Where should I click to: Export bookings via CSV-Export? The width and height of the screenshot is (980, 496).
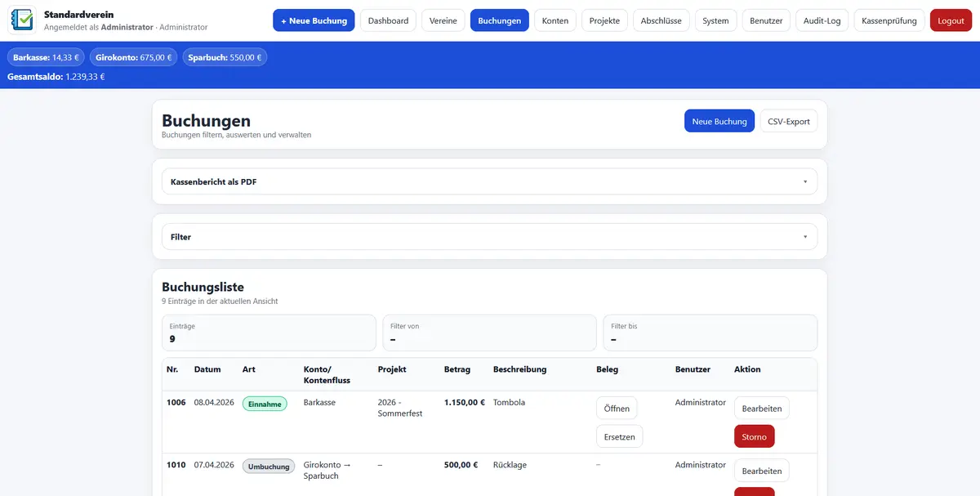click(788, 121)
